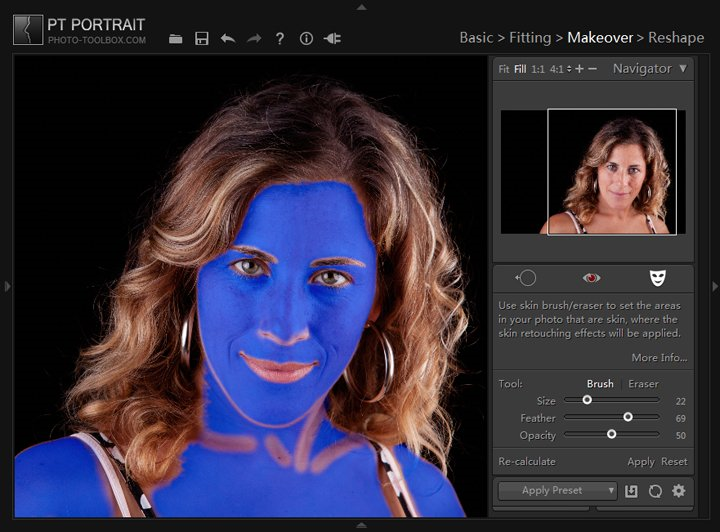The width and height of the screenshot is (720, 532).
Task: Open a photo with the folder icon
Action: tap(176, 39)
